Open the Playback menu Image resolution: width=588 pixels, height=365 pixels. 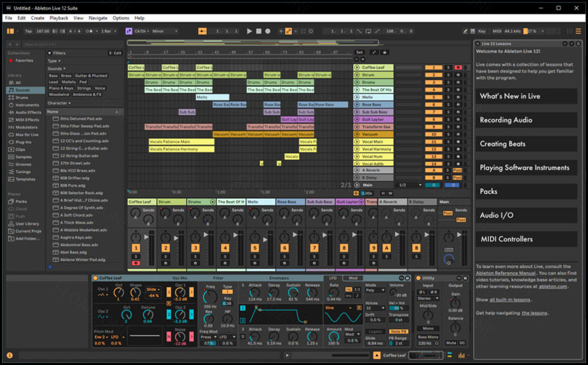(59, 18)
